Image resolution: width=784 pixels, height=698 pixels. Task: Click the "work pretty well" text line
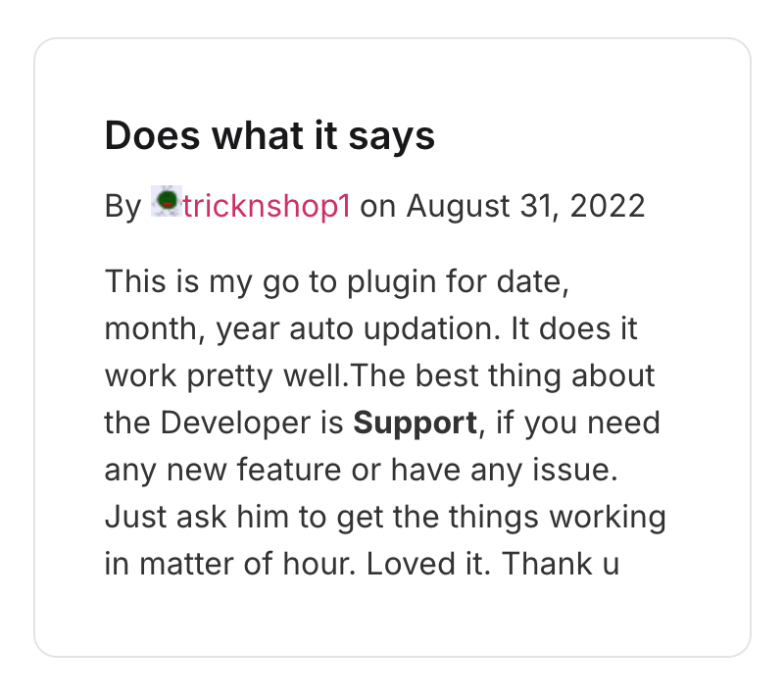click(x=379, y=376)
